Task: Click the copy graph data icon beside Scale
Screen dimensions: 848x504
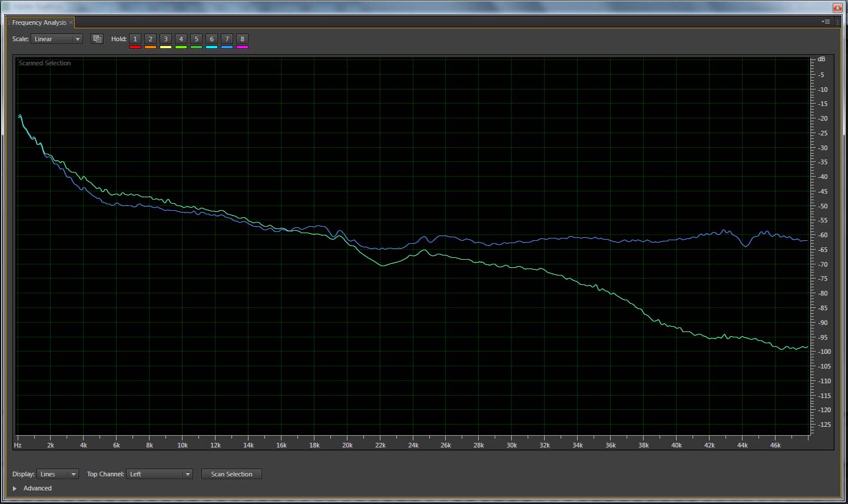Action: [x=98, y=39]
